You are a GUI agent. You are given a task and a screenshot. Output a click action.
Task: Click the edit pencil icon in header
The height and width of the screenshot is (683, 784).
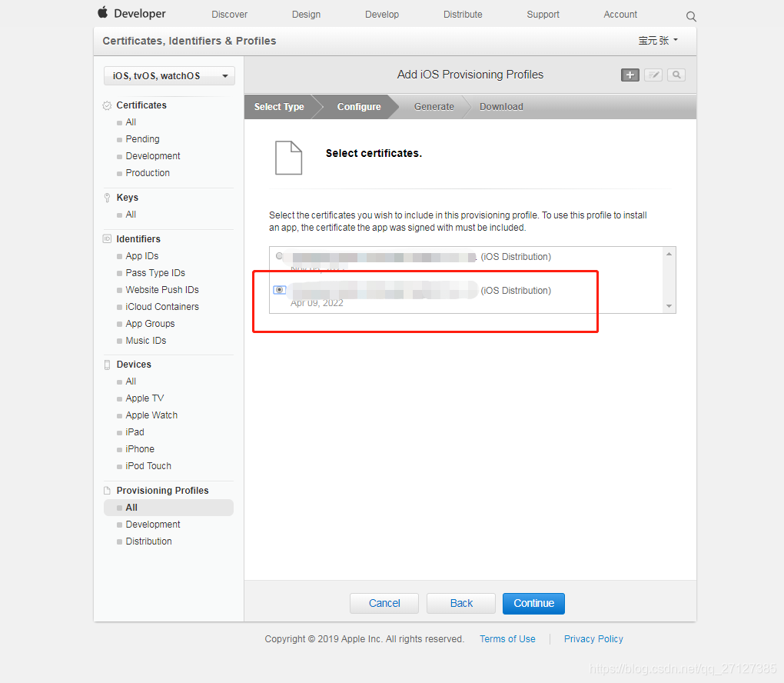(x=653, y=75)
